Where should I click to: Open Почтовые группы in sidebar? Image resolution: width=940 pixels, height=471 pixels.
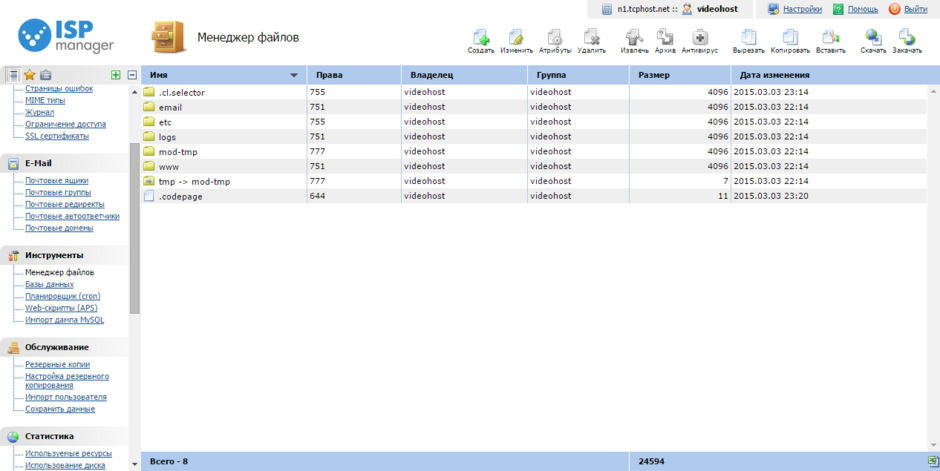tap(58, 192)
